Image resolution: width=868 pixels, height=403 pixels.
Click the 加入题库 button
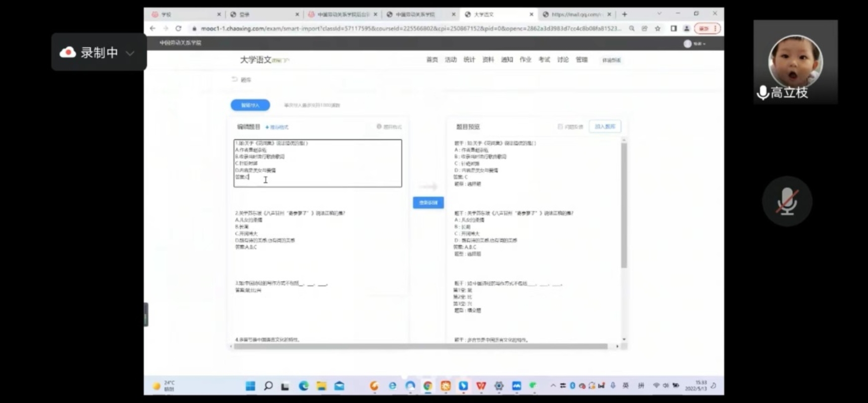[x=605, y=127]
